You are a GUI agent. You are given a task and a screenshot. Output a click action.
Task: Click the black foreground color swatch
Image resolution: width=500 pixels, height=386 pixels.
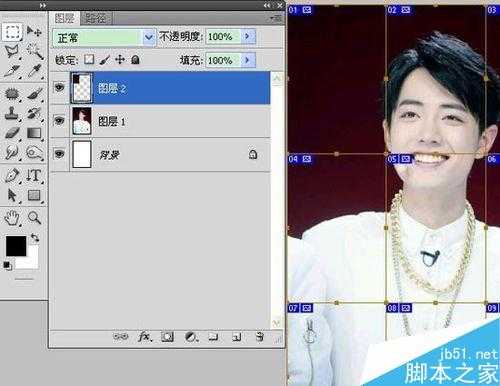click(x=16, y=246)
